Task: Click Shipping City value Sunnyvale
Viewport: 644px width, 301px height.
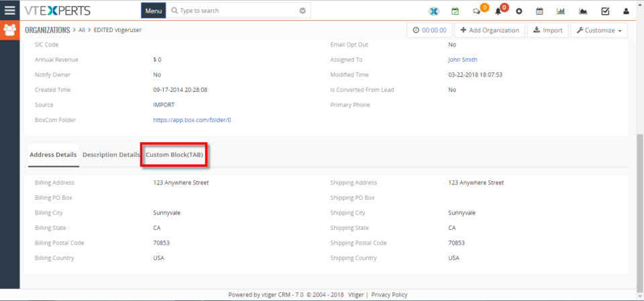Action: 462,213
